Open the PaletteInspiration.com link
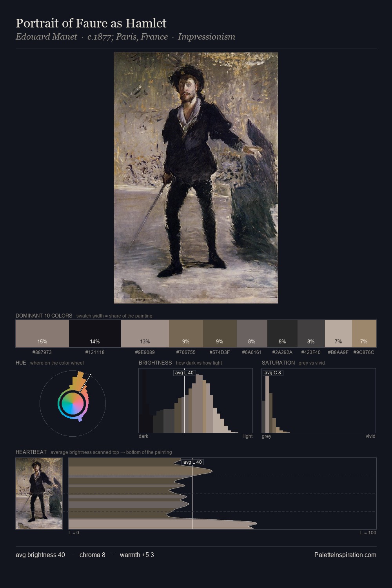Screen dimensions: 392x588 click(345, 555)
